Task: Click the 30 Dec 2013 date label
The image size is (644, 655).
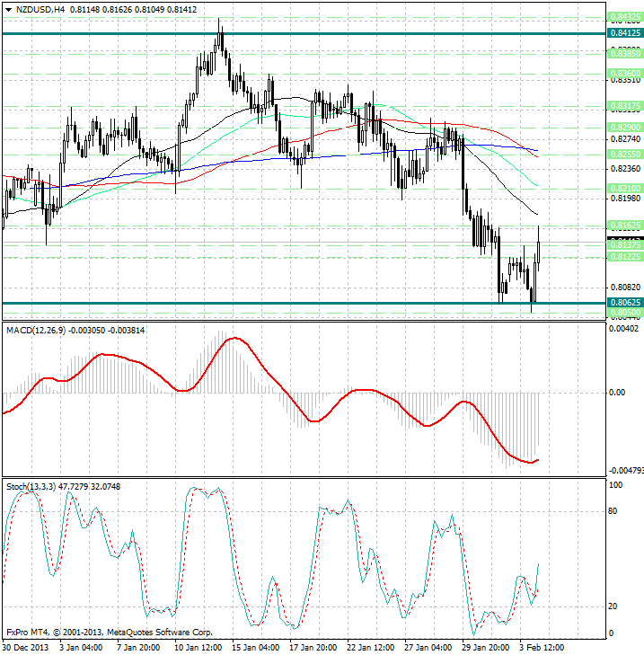Action: pos(25,648)
